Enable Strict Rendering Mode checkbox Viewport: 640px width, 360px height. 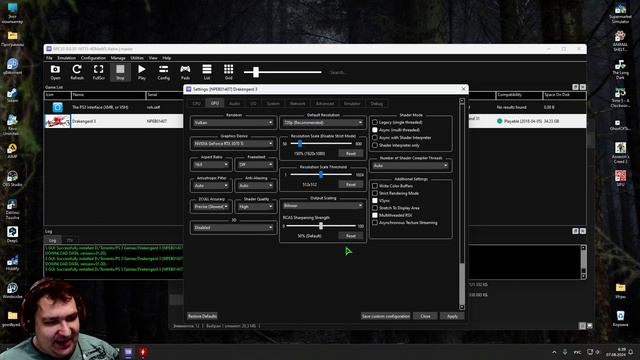(x=395, y=193)
